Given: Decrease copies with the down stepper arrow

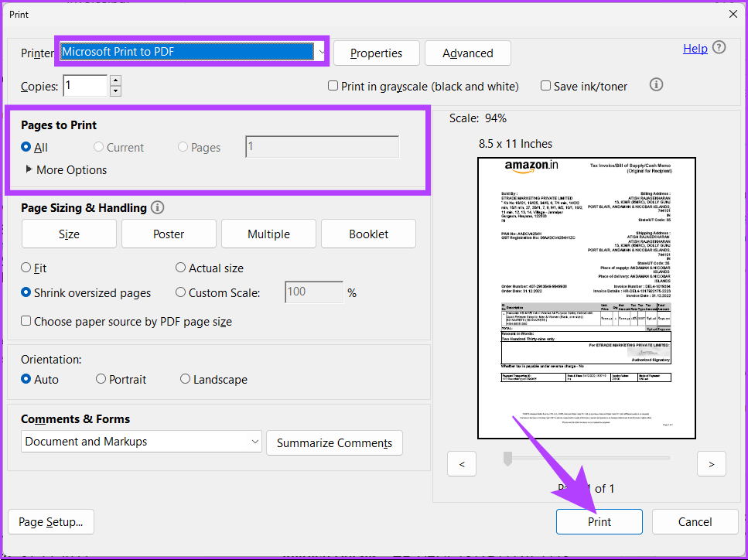Looking at the screenshot, I should (115, 91).
